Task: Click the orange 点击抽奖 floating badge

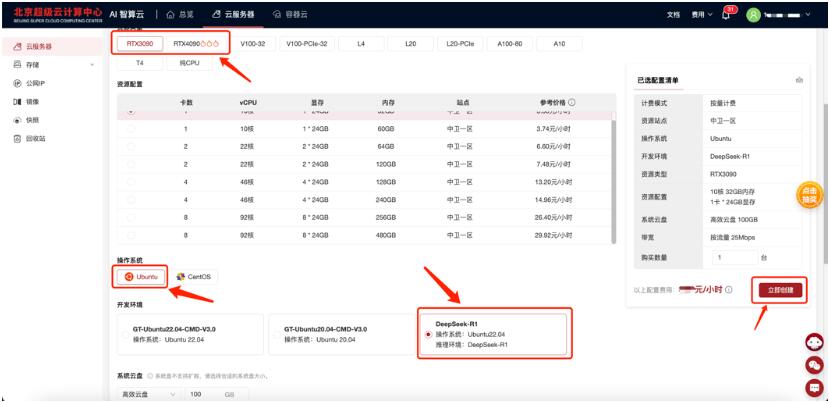Action: click(x=808, y=196)
